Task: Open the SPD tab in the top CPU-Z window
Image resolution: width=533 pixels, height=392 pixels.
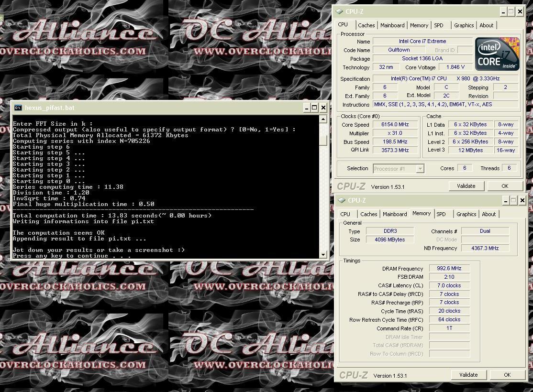Action: click(439, 25)
